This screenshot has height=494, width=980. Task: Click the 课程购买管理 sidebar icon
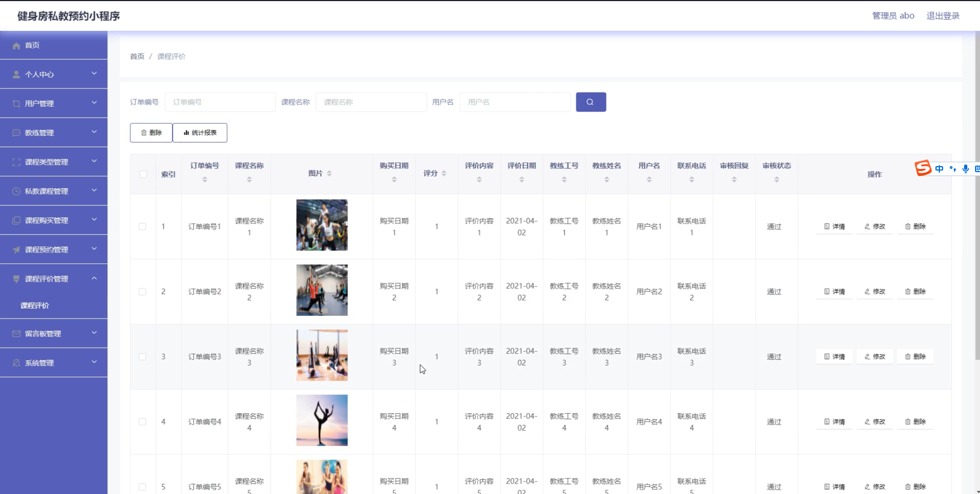click(16, 220)
